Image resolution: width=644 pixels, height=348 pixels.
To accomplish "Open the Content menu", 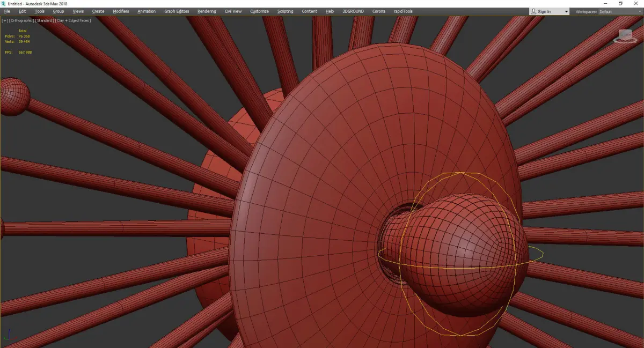I will (309, 11).
